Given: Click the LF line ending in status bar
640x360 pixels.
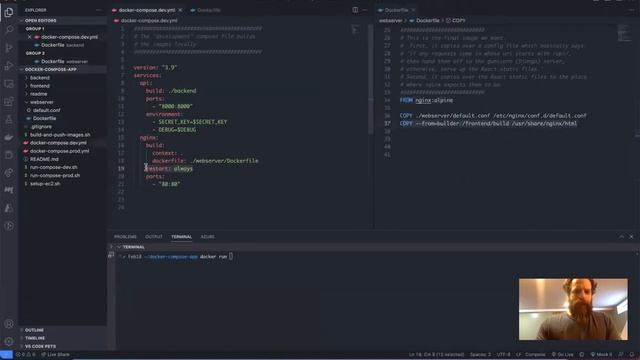Looking at the screenshot, I should [x=518, y=354].
